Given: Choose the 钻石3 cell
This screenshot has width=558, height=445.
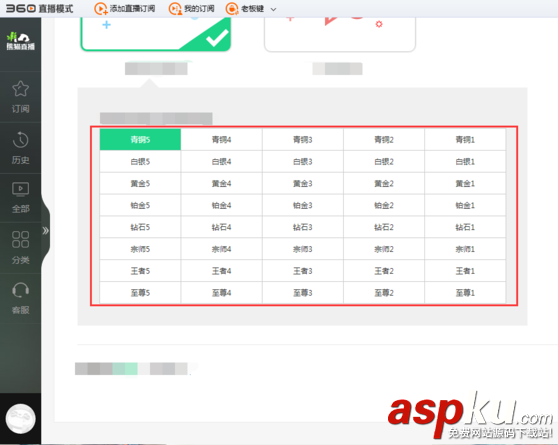Looking at the screenshot, I should (x=302, y=227).
